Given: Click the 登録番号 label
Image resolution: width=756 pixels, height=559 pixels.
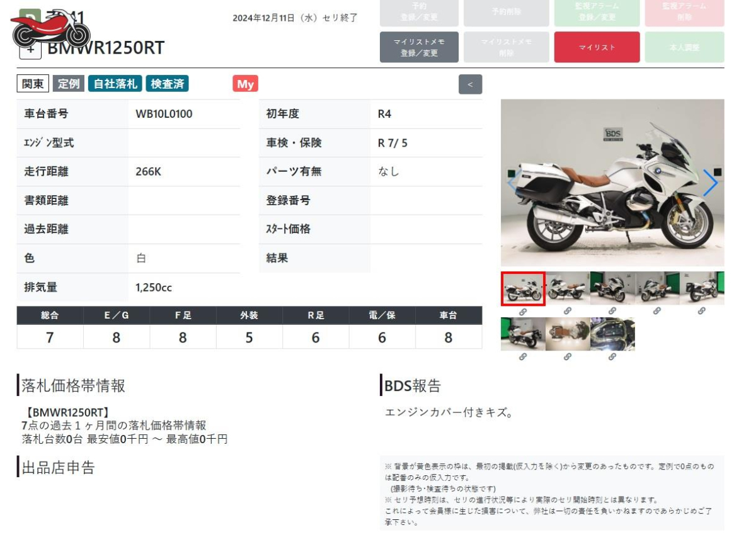Looking at the screenshot, I should 288,201.
